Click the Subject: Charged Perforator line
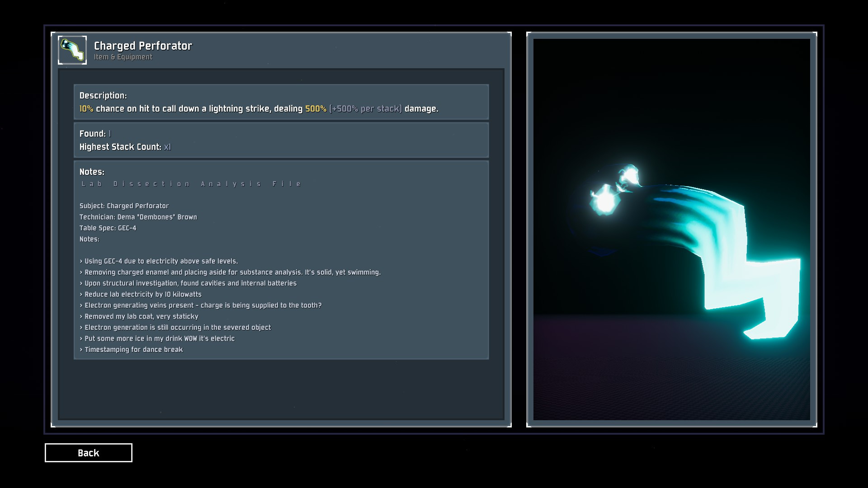 point(124,206)
